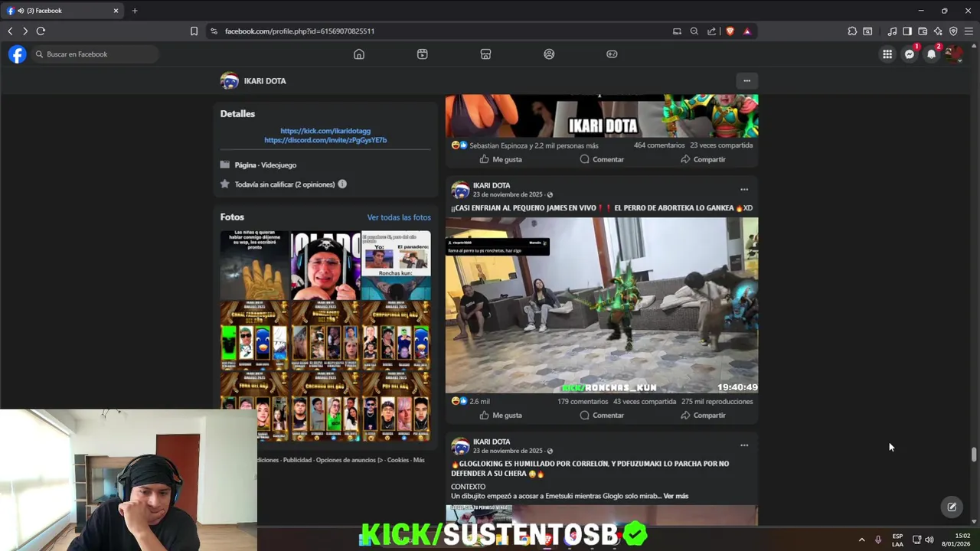Screen dimensions: 980x551
Task: Open the new message compose button
Action: tap(952, 507)
